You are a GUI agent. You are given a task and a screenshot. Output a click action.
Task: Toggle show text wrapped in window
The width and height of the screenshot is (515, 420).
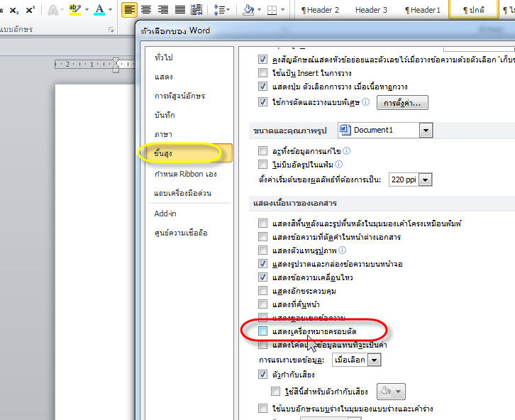[x=262, y=237]
